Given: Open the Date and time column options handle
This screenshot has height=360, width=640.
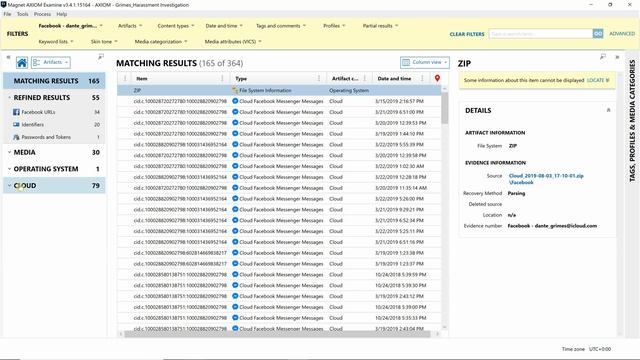Looking at the screenshot, I should pyautogui.click(x=422, y=78).
